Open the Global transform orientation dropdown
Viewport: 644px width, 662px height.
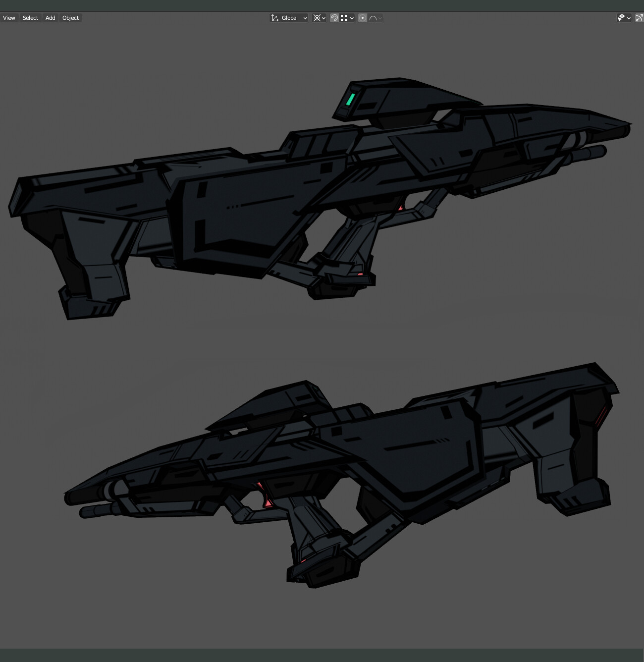tap(290, 18)
